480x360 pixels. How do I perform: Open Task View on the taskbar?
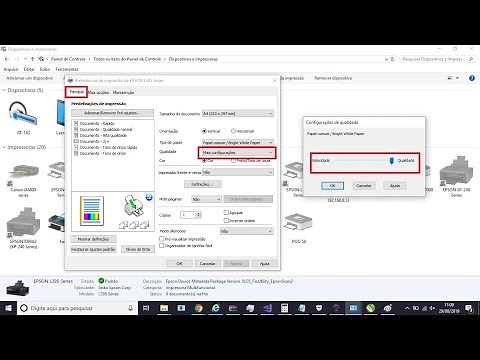[146, 308]
